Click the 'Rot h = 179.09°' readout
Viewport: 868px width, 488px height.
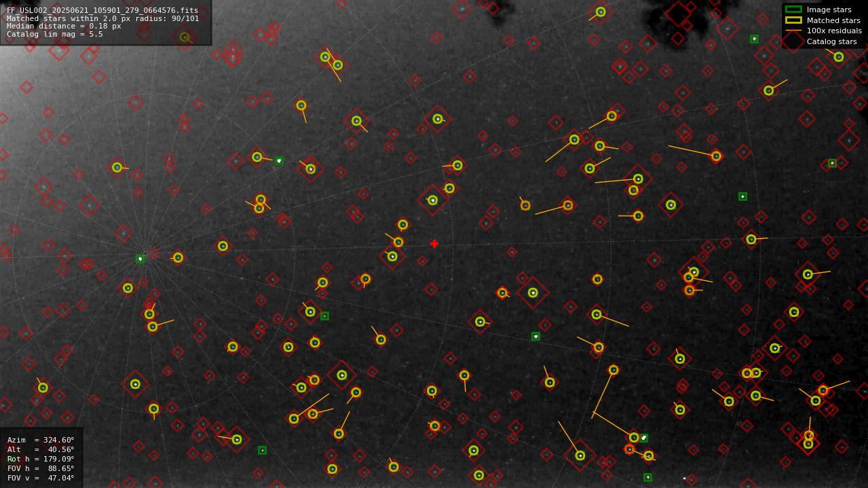41,459
